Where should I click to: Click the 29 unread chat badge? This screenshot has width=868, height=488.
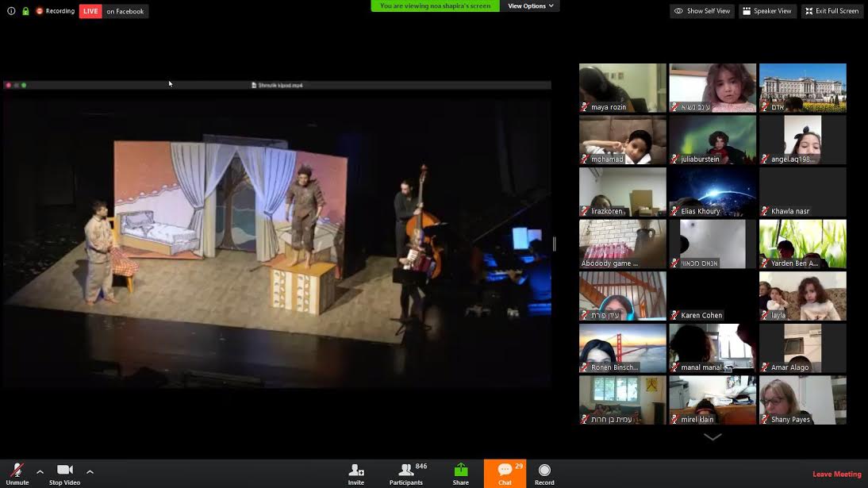pos(519,467)
